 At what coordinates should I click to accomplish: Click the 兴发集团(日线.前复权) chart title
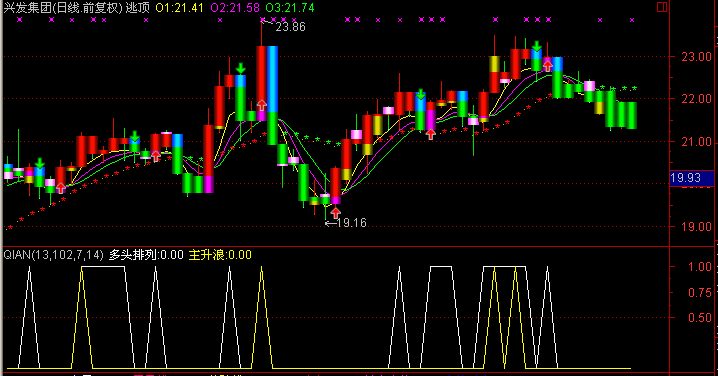point(63,7)
